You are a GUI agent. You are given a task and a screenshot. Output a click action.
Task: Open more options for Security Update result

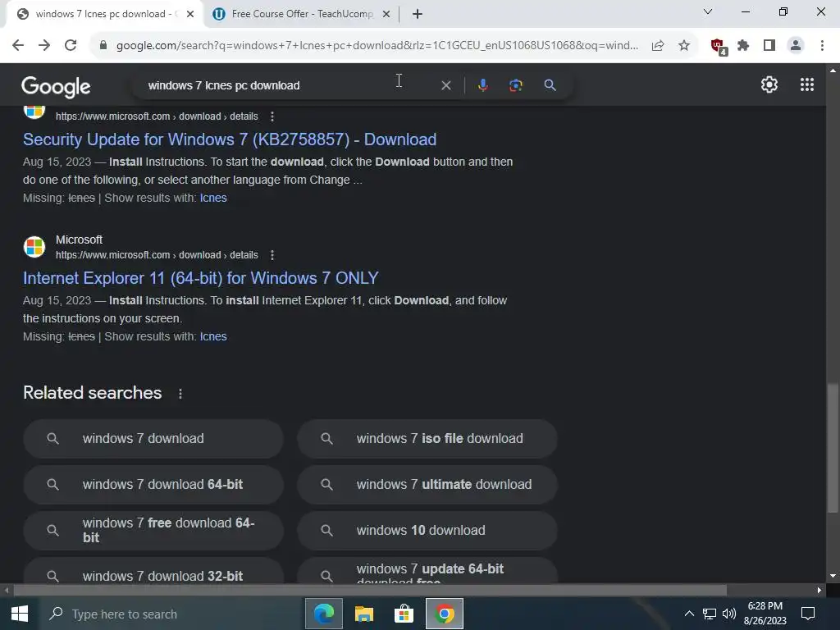272,116
